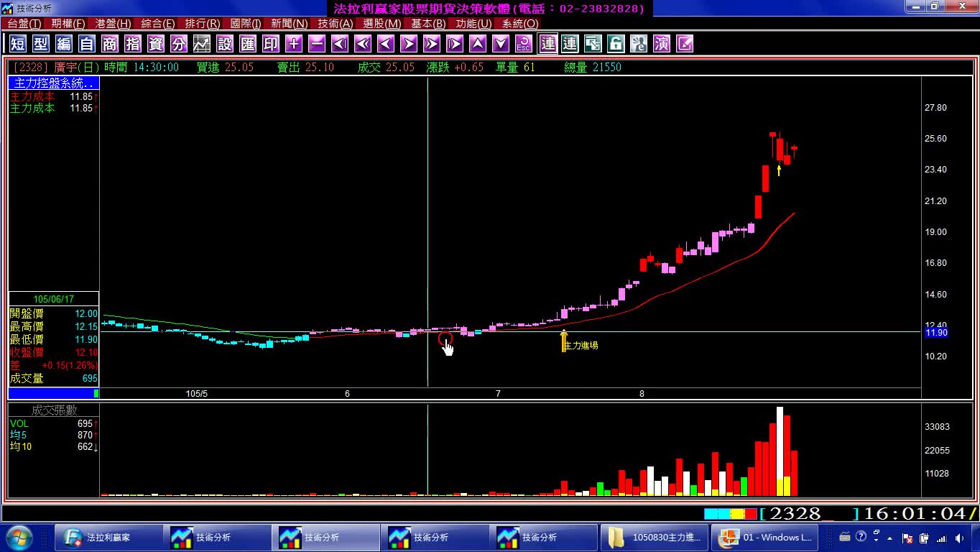This screenshot has height=552, width=980.
Task: Toggle the green 連 icon
Action: [x=570, y=44]
